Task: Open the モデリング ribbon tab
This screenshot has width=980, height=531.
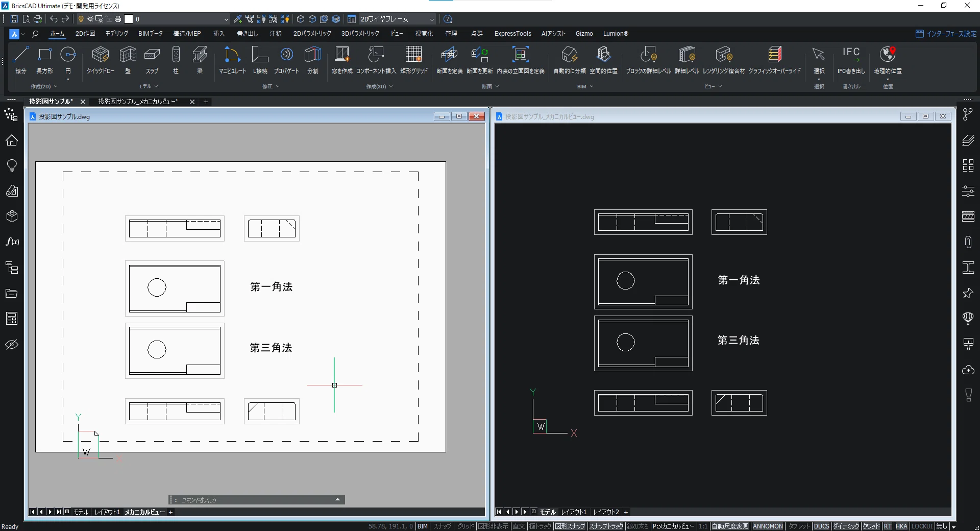Action: tap(117, 34)
